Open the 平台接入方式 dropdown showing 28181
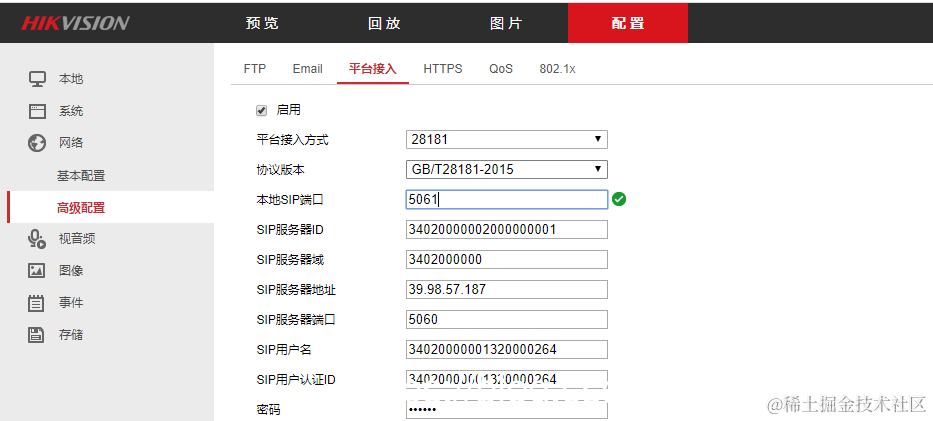 click(506, 140)
